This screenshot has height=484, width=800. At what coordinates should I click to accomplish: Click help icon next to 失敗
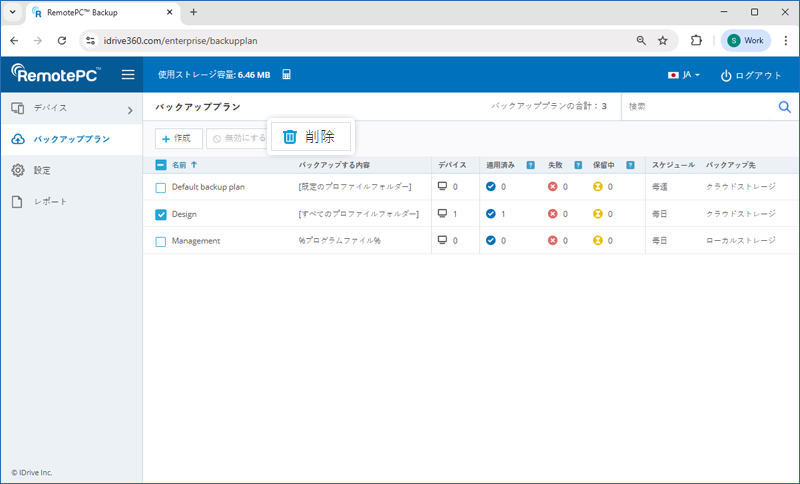pos(578,165)
